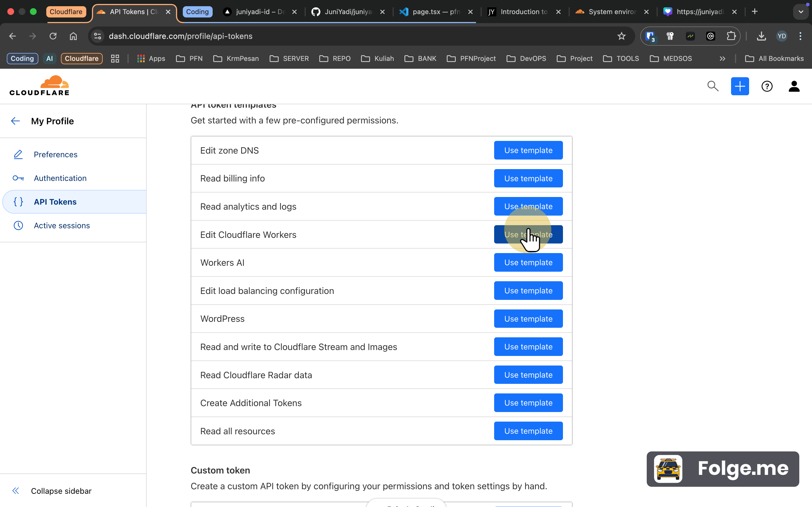Switch to the Introduction to tab
The image size is (812, 507).
pyautogui.click(x=524, y=12)
